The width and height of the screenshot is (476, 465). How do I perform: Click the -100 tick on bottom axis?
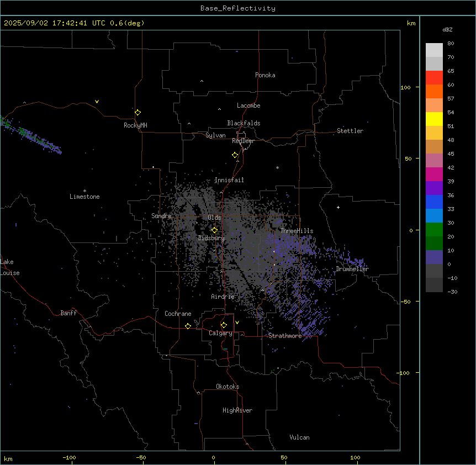(x=69, y=457)
